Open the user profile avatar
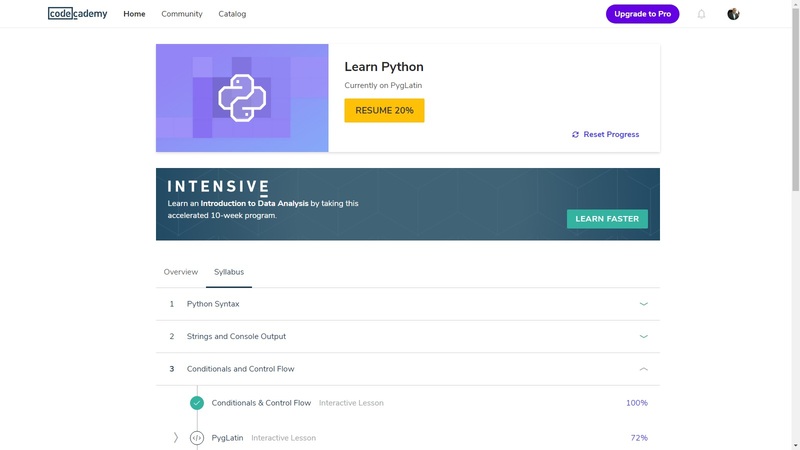Image resolution: width=800 pixels, height=450 pixels. pyautogui.click(x=733, y=14)
